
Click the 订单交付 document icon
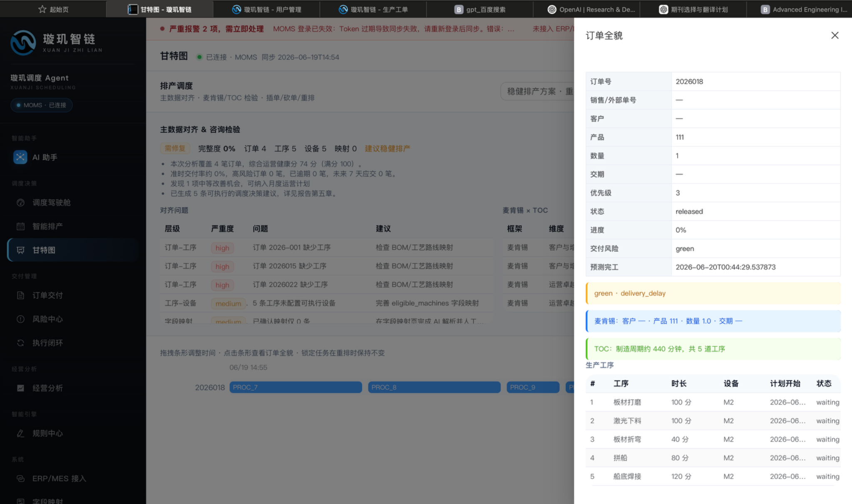[20, 295]
